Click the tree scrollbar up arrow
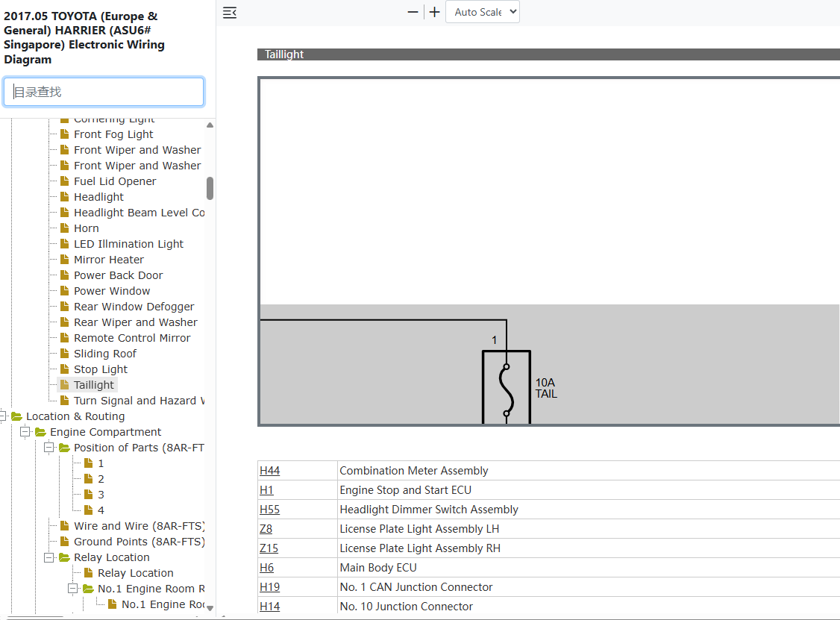The width and height of the screenshot is (840, 620). pyautogui.click(x=210, y=125)
